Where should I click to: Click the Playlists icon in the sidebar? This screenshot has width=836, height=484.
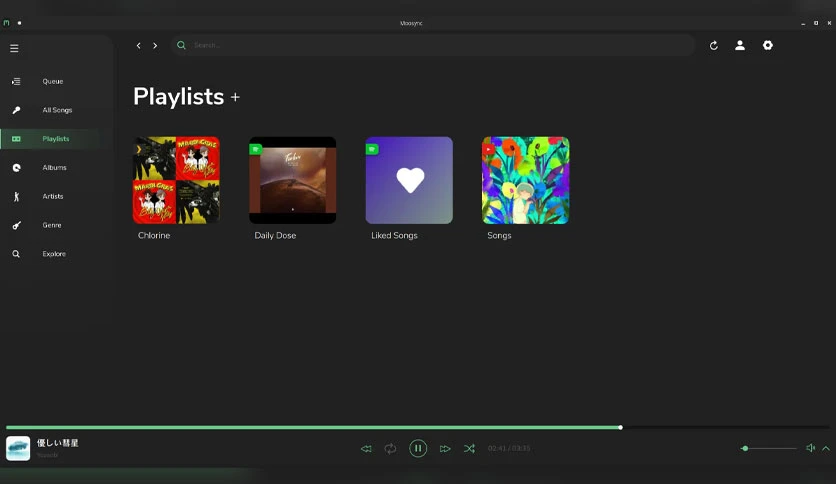pyautogui.click(x=16, y=139)
